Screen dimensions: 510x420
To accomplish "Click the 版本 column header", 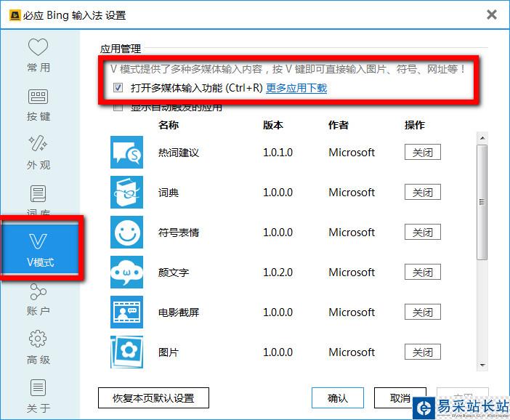I will click(273, 125).
